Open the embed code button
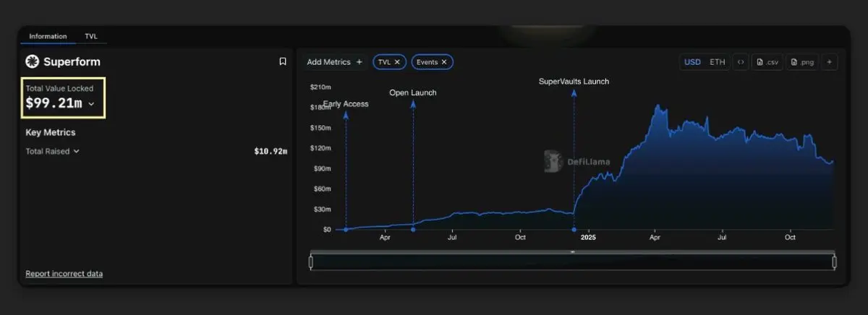Image resolution: width=868 pixels, height=315 pixels. coord(740,62)
